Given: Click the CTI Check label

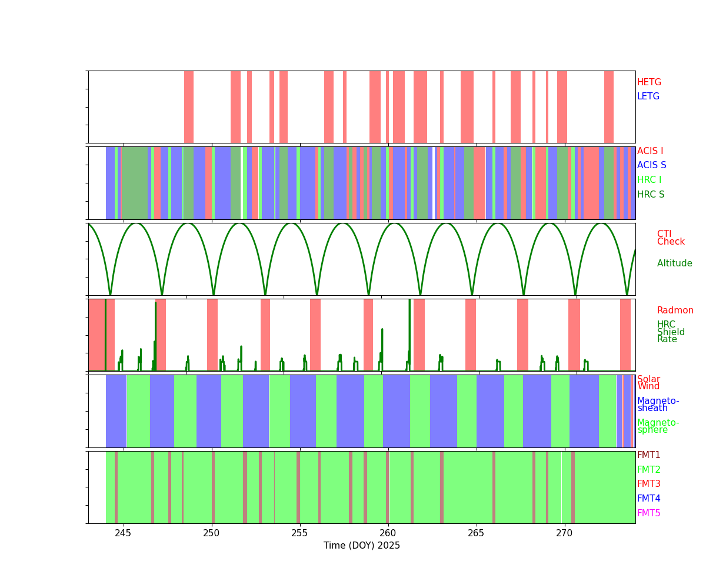Looking at the screenshot, I should pos(671,238).
